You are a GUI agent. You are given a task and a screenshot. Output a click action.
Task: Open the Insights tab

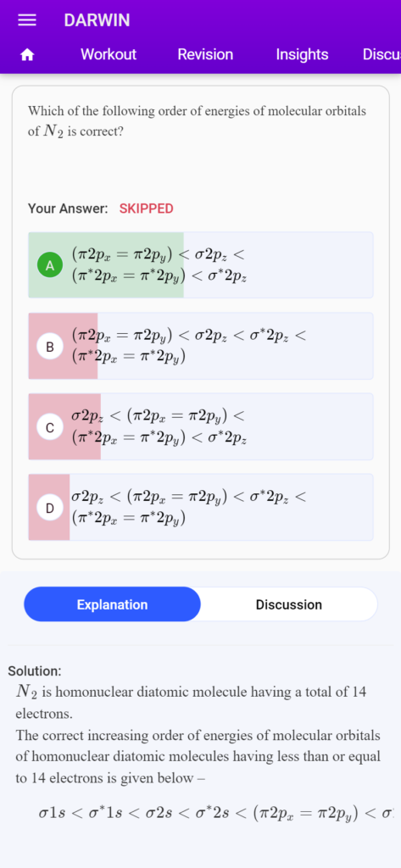pos(302,54)
